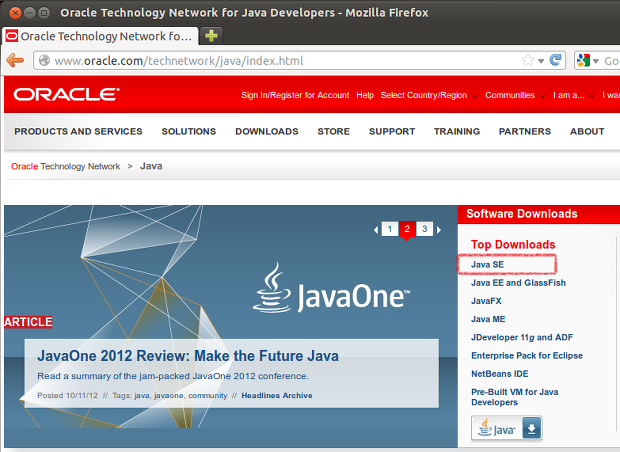Click the 'Posted 10/11/12' text

pos(67,395)
